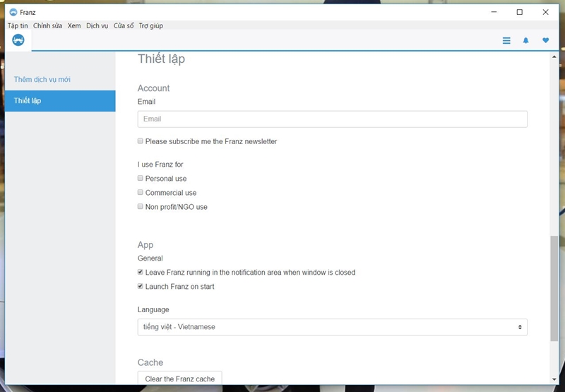Open the Cửa sổ menu
Screen dimensions: 565x392
[124, 25]
